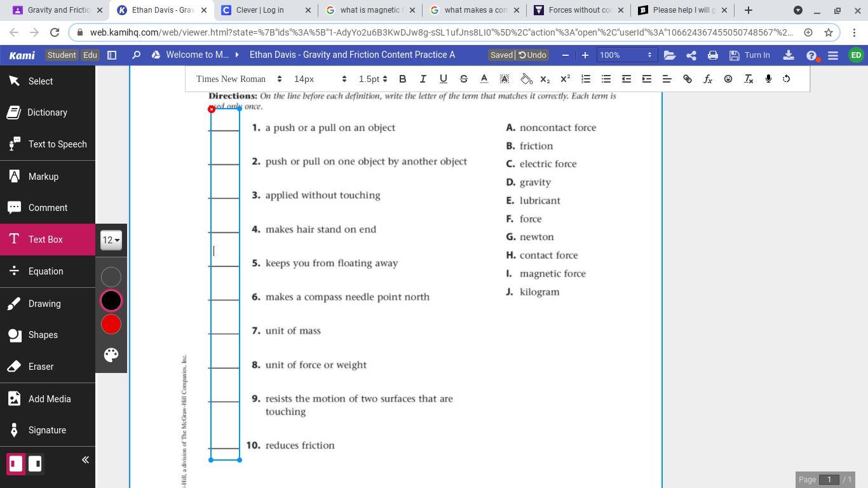Viewport: 868px width, 488px height.
Task: Open the Text Box size 12 dropdown
Action: pyautogui.click(x=111, y=240)
